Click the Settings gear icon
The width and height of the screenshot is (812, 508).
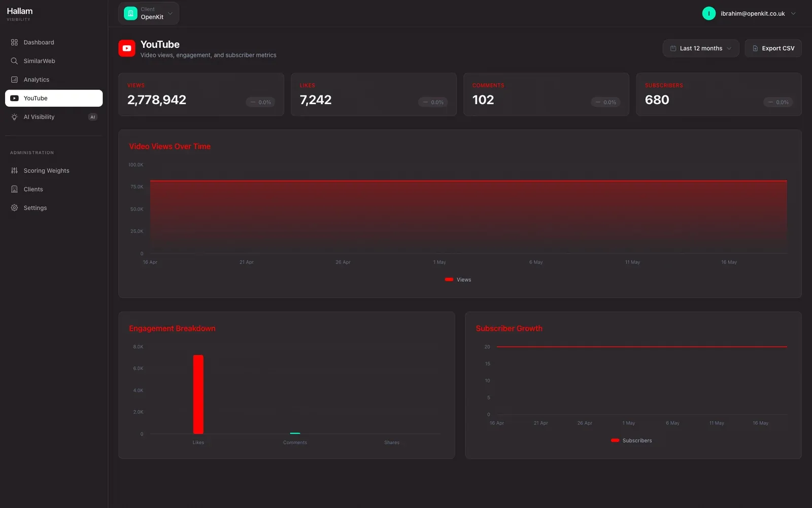[x=14, y=208]
